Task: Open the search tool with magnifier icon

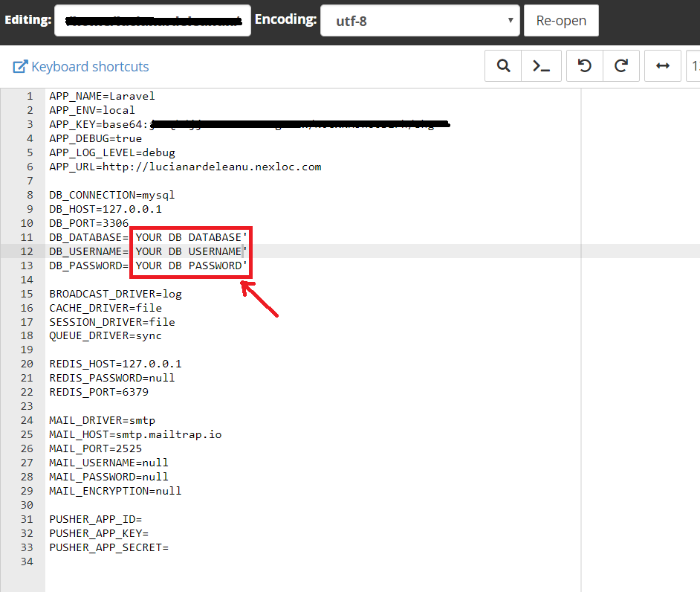Action: [x=503, y=66]
